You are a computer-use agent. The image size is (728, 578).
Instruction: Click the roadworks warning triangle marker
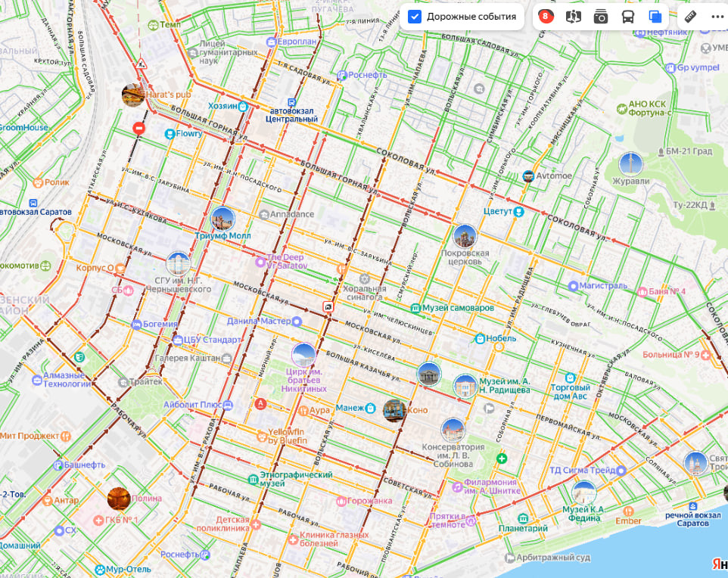point(141,62)
